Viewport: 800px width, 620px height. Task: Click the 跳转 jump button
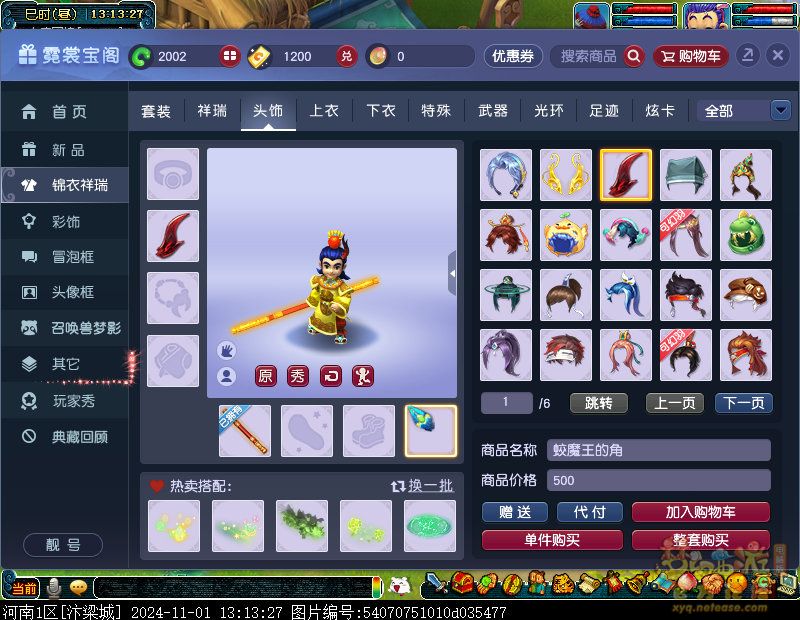point(598,403)
